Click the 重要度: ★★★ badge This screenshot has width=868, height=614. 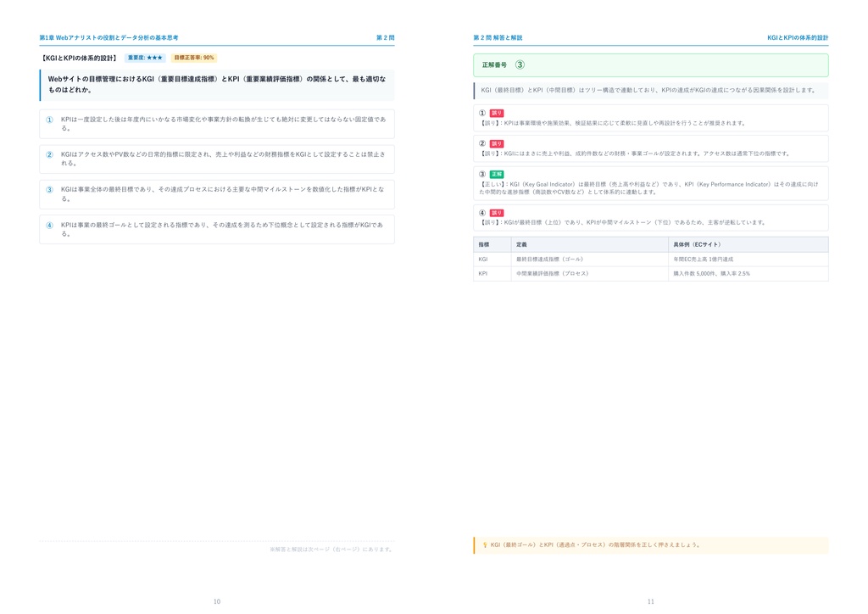click(145, 58)
